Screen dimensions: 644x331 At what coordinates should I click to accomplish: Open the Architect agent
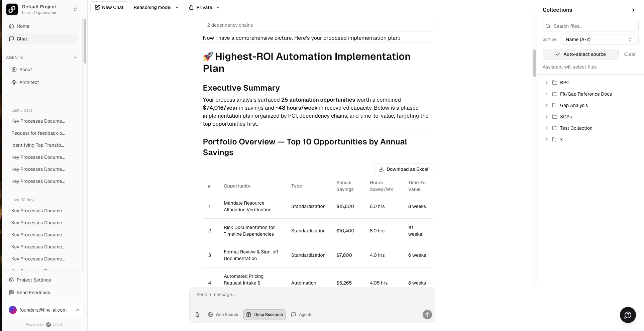pos(29,82)
